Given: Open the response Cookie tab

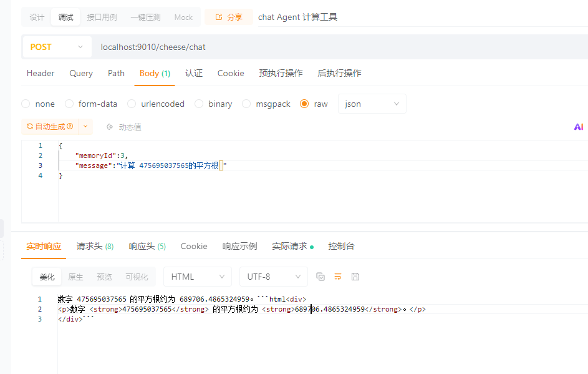Looking at the screenshot, I should pyautogui.click(x=194, y=247).
